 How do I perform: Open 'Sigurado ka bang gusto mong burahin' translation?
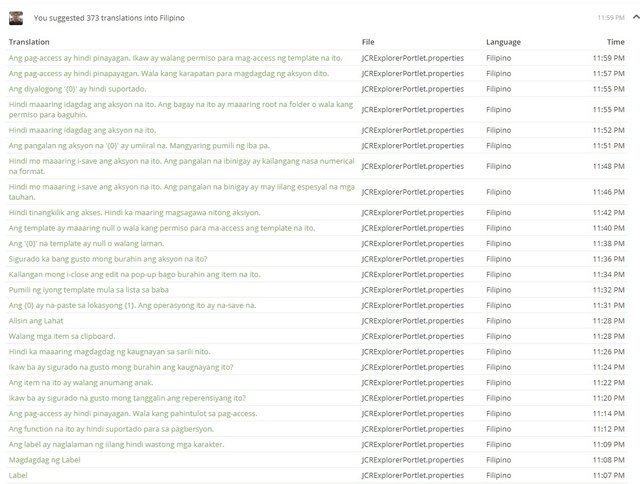tap(108, 259)
